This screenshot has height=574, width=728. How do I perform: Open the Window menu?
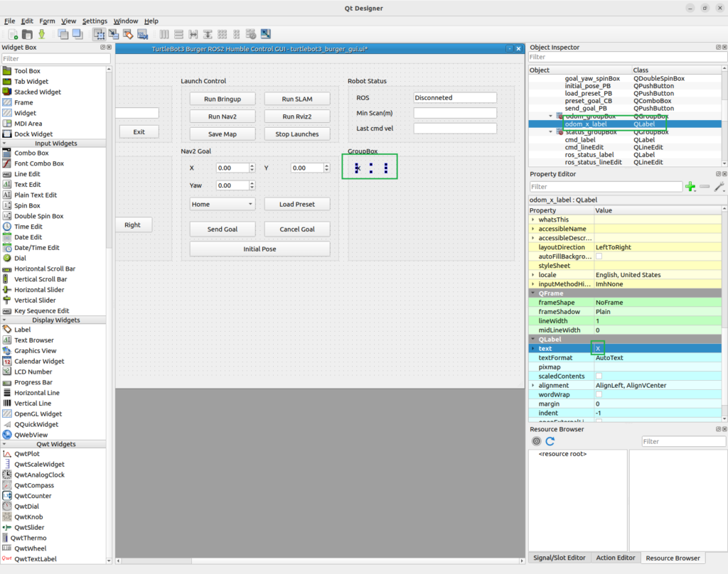(126, 21)
